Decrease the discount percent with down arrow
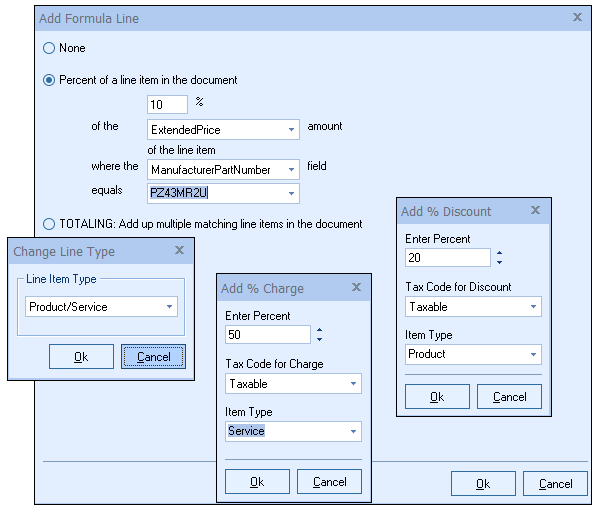Viewport: 601px width, 525px height. tap(499, 262)
